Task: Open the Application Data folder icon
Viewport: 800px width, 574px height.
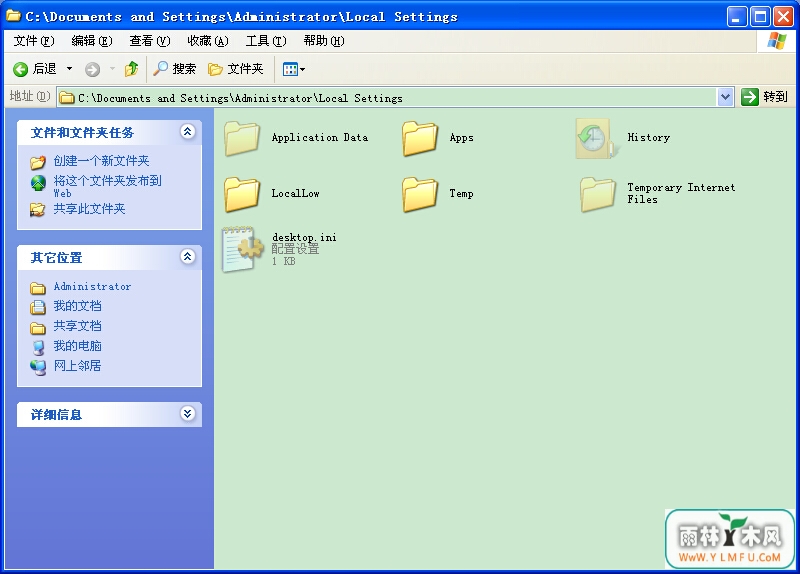Action: click(242, 138)
